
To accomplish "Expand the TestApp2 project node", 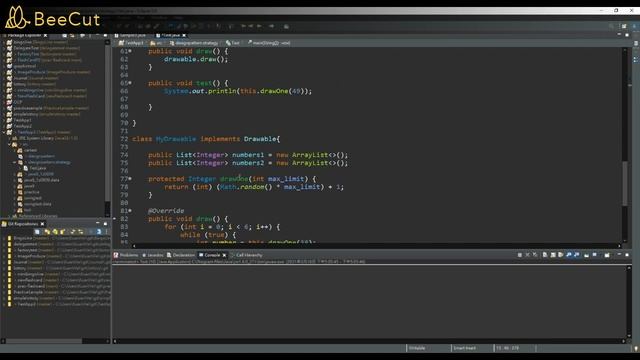I will 4,126.
